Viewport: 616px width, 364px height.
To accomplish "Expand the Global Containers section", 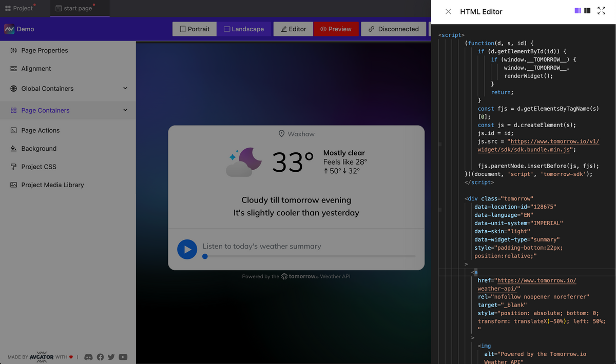I will click(x=125, y=88).
